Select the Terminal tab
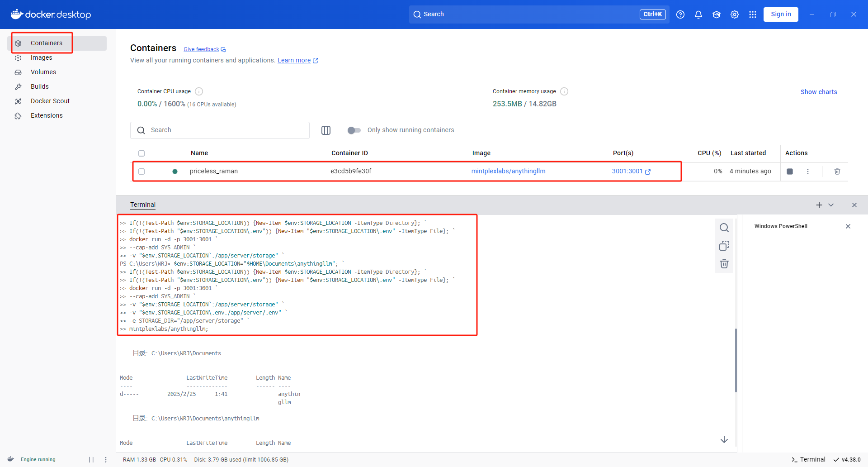The image size is (868, 467). tap(143, 205)
